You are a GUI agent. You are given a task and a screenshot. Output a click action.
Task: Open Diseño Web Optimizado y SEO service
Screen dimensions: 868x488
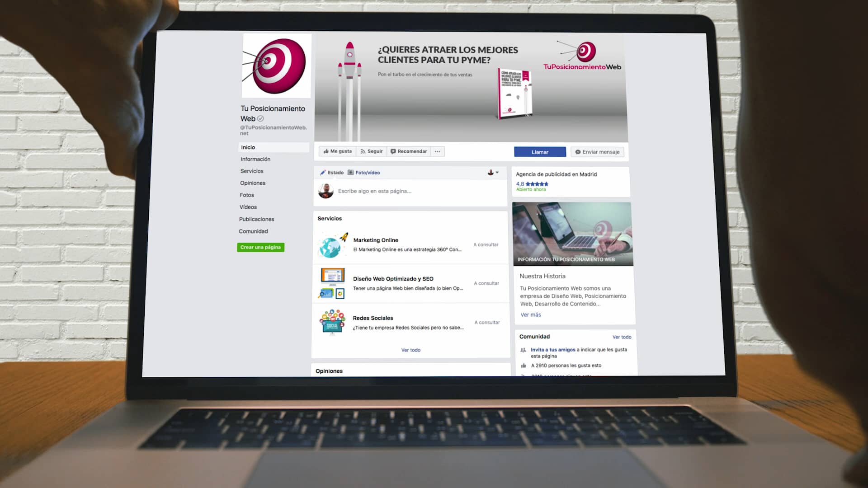(393, 279)
